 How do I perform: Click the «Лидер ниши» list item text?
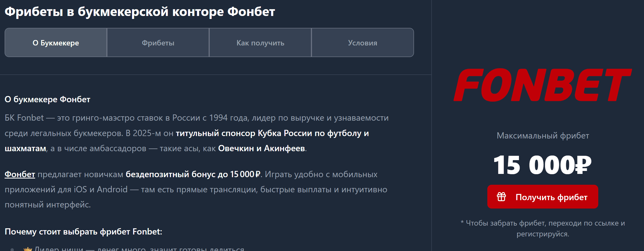[139, 249]
